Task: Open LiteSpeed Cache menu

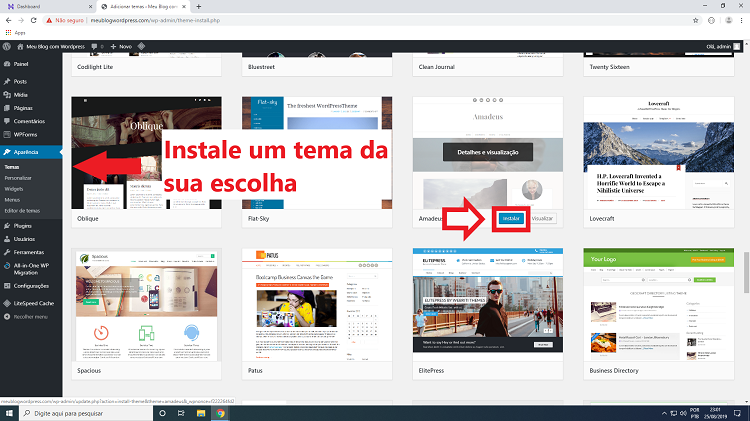Action: click(33, 303)
